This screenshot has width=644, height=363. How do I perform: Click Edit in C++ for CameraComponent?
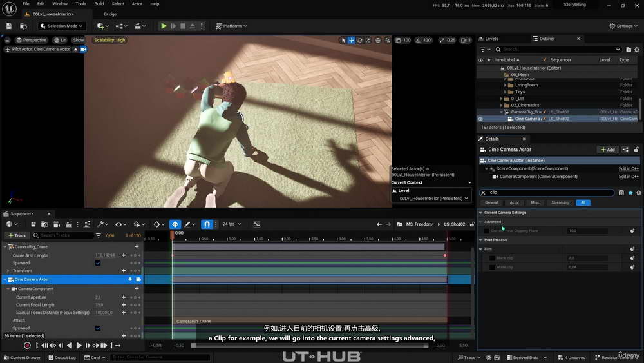pos(629,177)
